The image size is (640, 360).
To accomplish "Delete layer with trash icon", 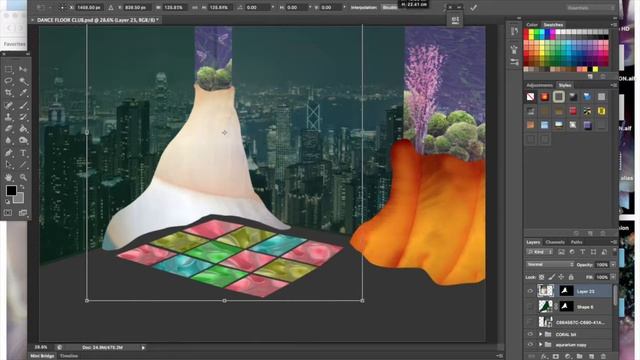I will 603,356.
